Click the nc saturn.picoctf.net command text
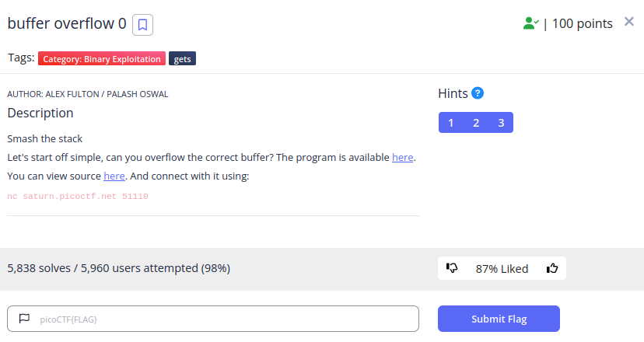Screen dimensions: 644x342 tap(78, 196)
